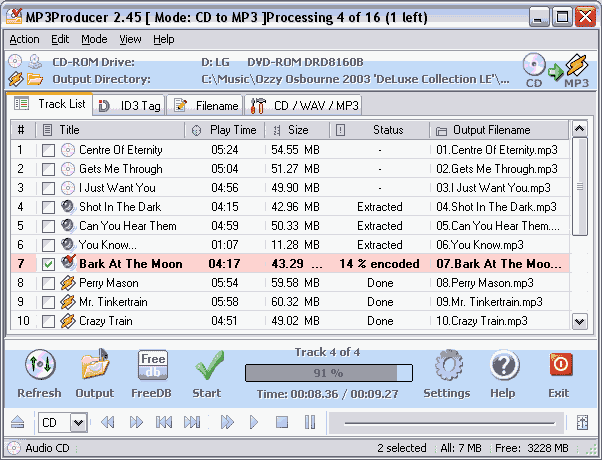This screenshot has width=602, height=460.
Task: Click the Help question mark icon
Action: pos(504,365)
